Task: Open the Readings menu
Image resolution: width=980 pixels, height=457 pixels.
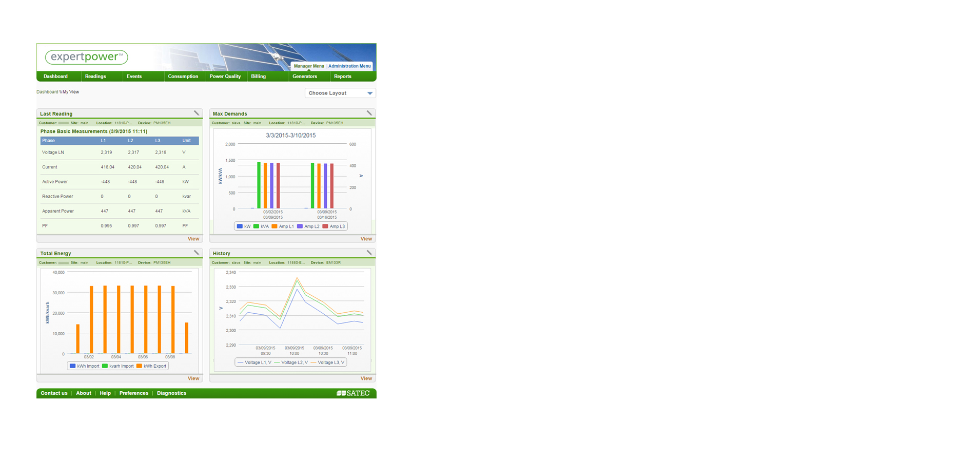Action: pos(95,77)
